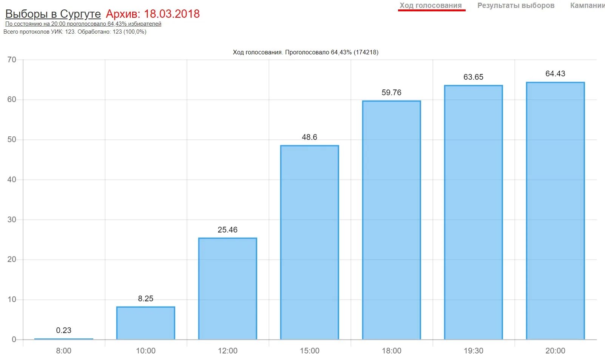Screen dimensions: 605x364
Task: Click the 19:30 bar showing 63.65
Action: coord(474,211)
